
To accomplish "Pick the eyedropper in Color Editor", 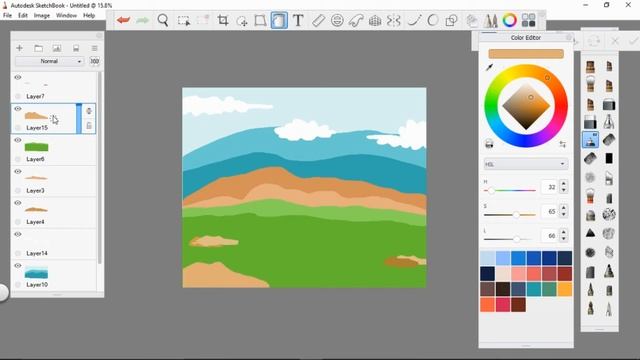I will tap(489, 67).
